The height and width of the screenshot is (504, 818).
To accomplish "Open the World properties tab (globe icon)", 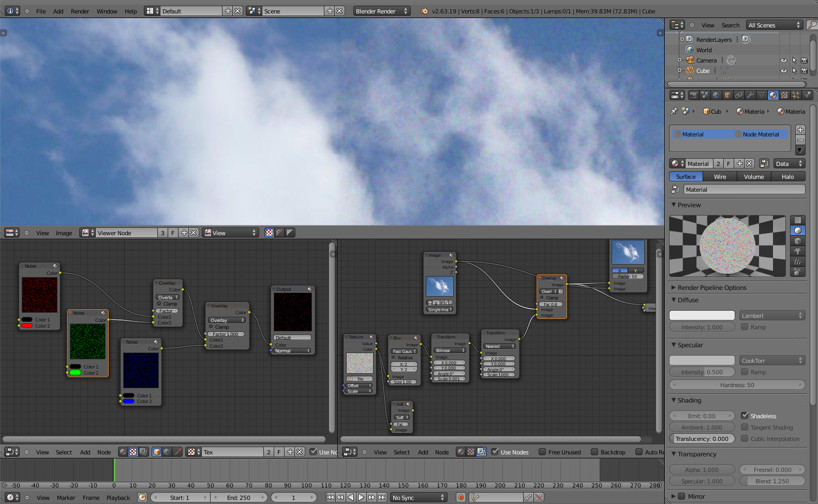I will tap(716, 95).
